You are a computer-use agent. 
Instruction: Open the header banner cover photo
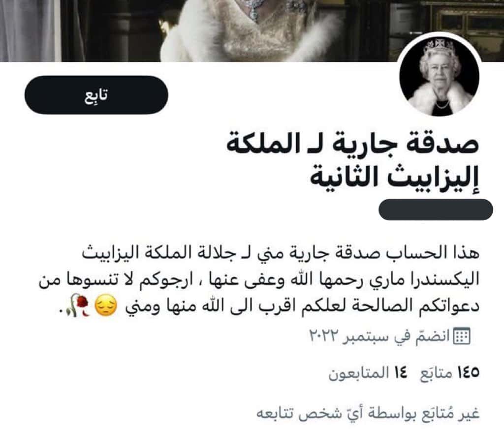(252, 30)
